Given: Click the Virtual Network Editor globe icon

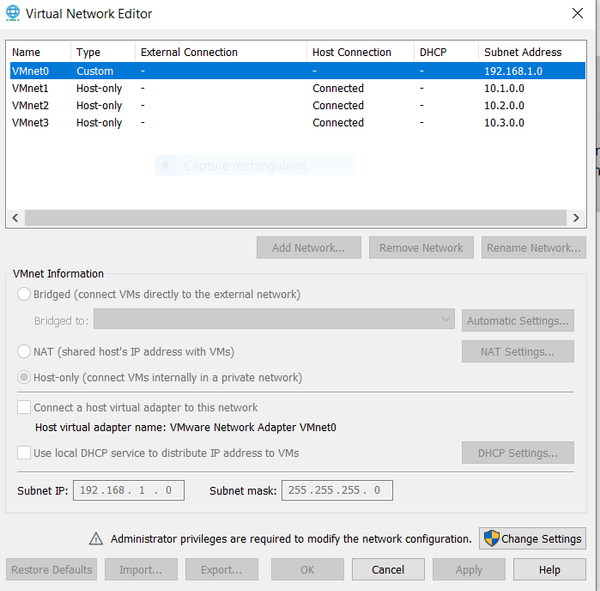Looking at the screenshot, I should pos(13,13).
